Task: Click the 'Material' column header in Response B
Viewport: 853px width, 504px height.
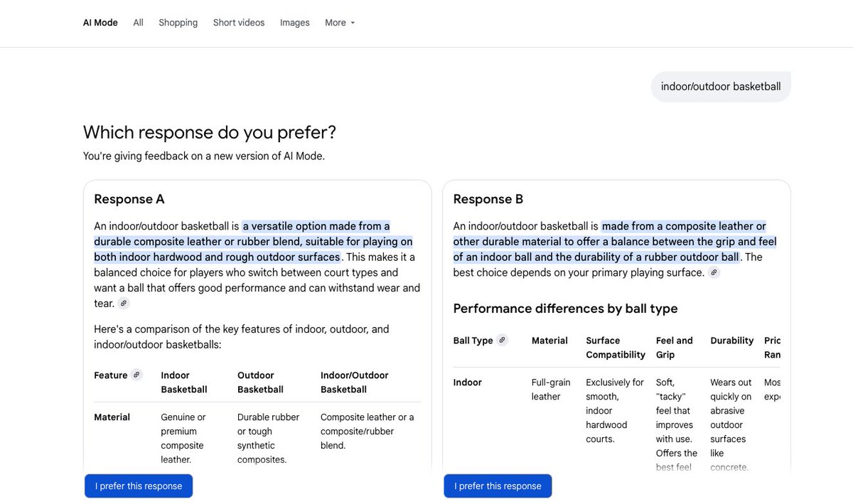Action: (549, 341)
